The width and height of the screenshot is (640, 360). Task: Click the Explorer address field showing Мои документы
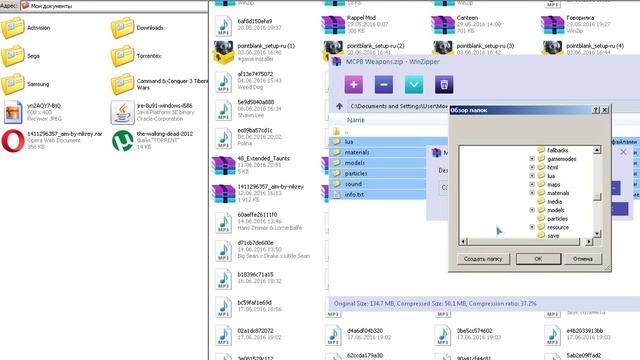pyautogui.click(x=114, y=6)
